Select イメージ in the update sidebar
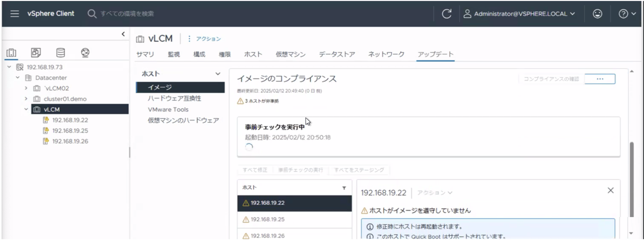Screen dimensions: 644x240 click(180, 88)
